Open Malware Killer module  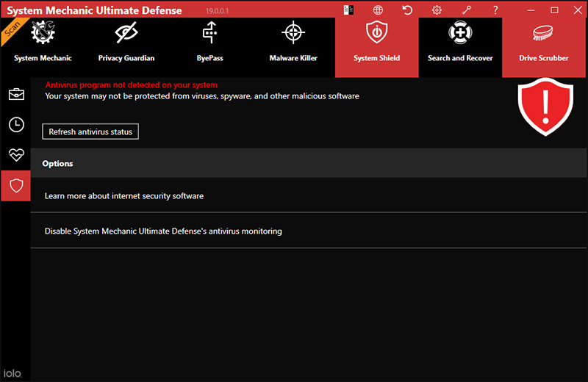coord(293,47)
